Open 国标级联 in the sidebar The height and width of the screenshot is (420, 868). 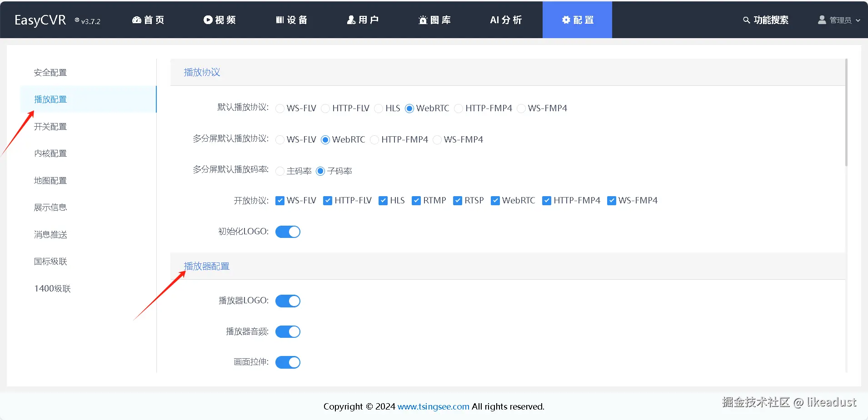tap(50, 262)
